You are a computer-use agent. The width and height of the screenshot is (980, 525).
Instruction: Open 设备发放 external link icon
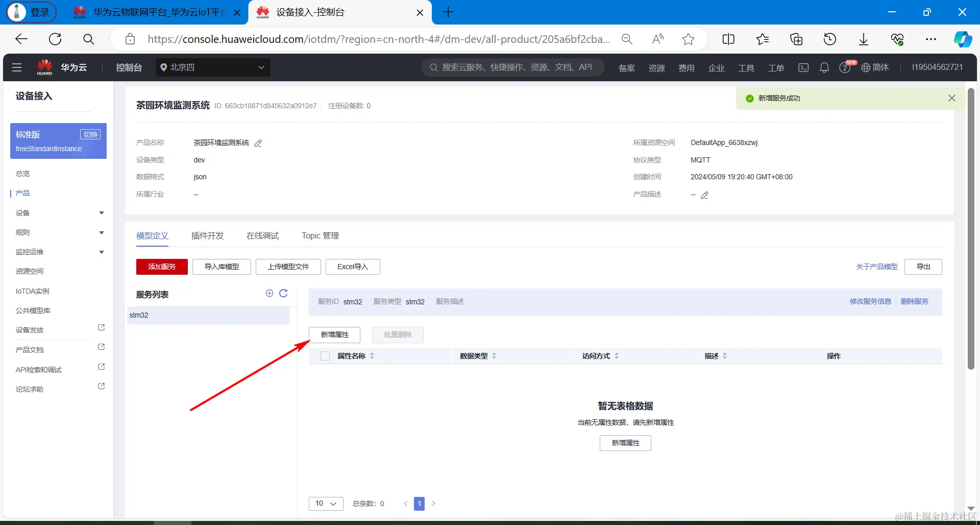(101, 327)
